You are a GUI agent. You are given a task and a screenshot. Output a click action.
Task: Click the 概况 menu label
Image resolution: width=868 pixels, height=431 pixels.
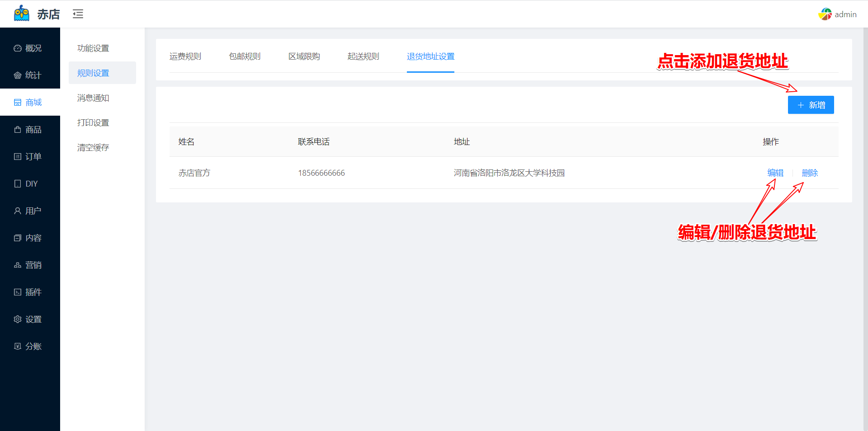[x=33, y=48]
